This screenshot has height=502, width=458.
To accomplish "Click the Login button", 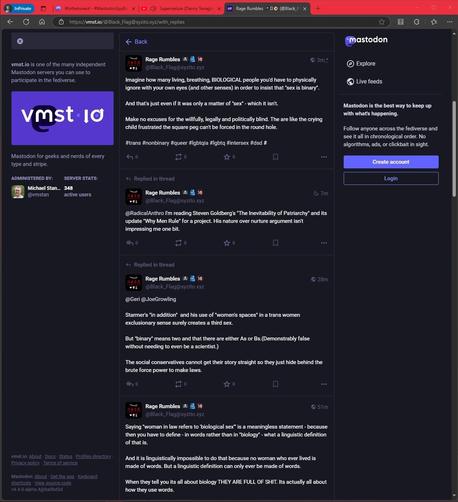I will tap(391, 179).
